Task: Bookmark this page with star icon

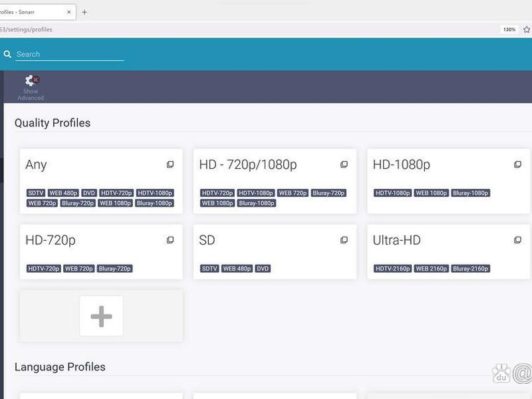Action: 527,29
